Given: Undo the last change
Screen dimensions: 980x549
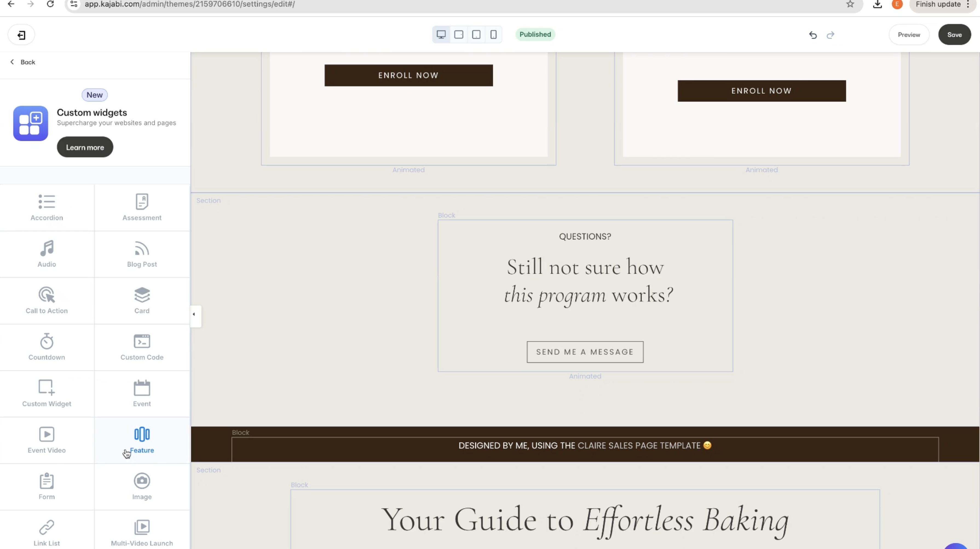Looking at the screenshot, I should click(813, 35).
